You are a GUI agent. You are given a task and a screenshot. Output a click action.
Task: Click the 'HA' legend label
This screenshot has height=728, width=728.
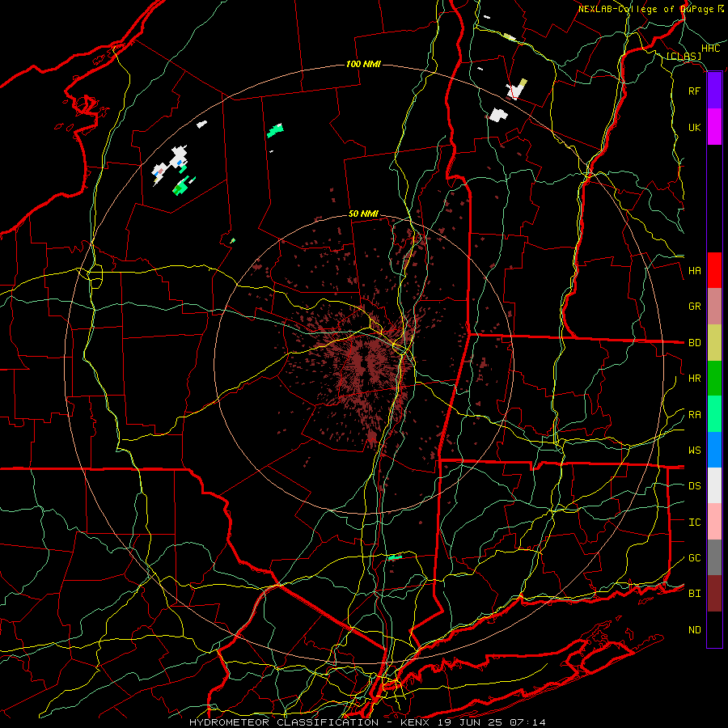(x=695, y=271)
